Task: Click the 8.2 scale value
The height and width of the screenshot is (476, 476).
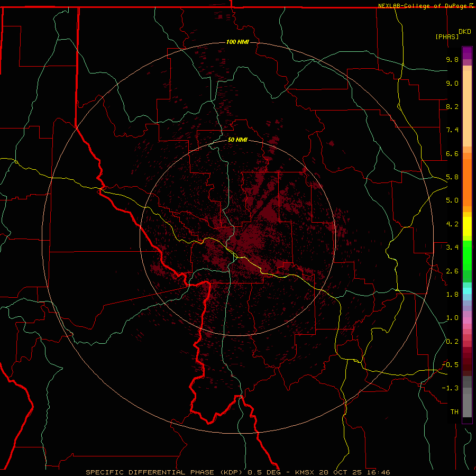Action: click(x=452, y=106)
